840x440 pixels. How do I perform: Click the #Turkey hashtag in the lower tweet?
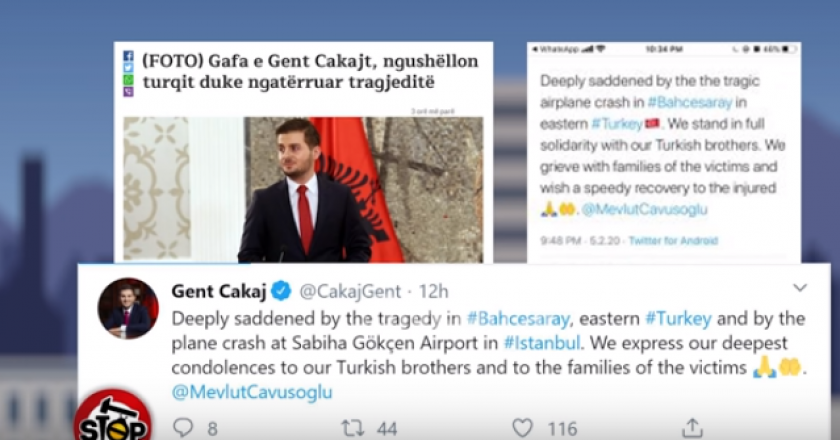[678, 319]
